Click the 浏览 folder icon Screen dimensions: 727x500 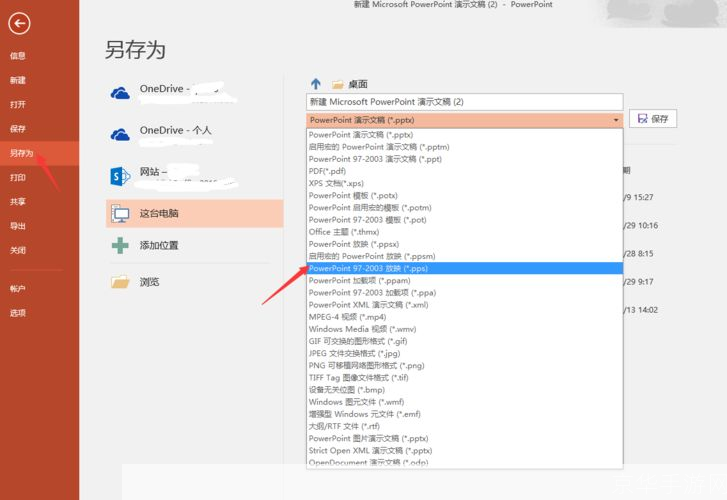[120, 282]
